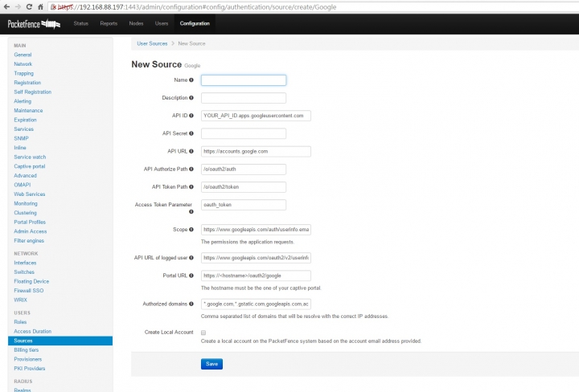Click the insecure https warning icon

pyautogui.click(x=54, y=6)
